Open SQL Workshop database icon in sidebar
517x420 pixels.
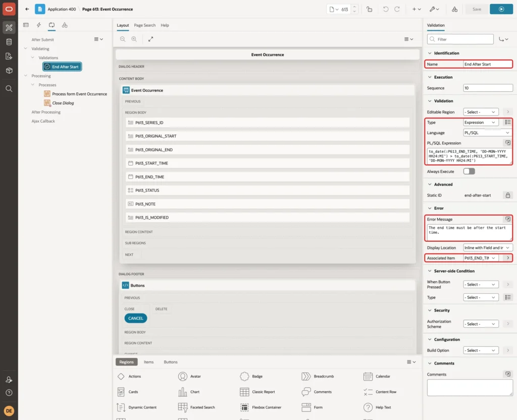click(x=9, y=42)
